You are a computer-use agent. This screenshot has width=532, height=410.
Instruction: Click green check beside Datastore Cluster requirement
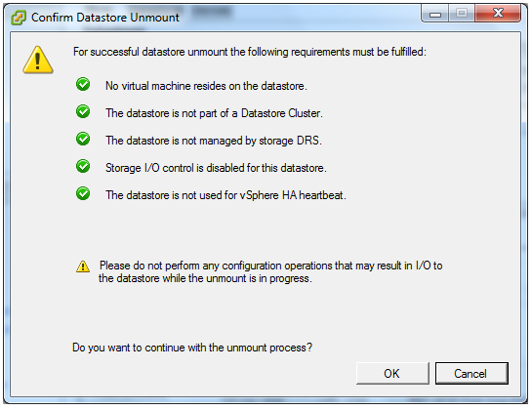click(x=83, y=111)
